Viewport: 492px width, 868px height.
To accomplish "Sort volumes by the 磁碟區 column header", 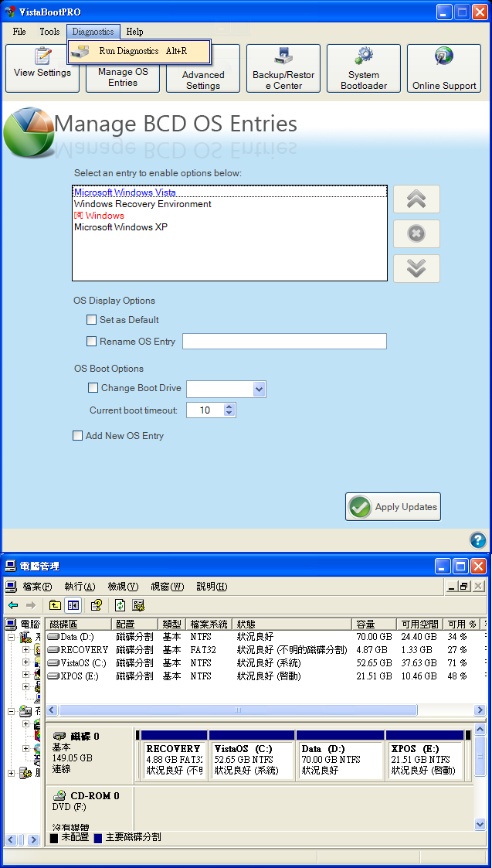I will pyautogui.click(x=78, y=624).
